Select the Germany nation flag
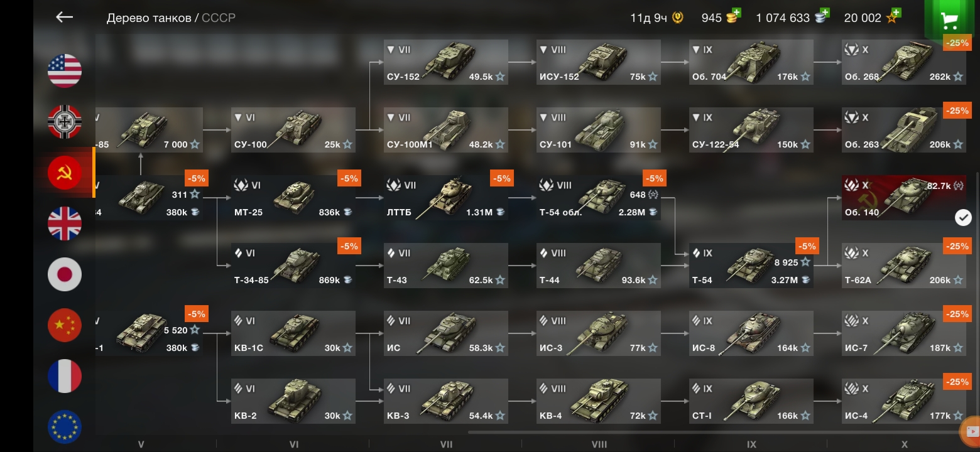 (65, 121)
